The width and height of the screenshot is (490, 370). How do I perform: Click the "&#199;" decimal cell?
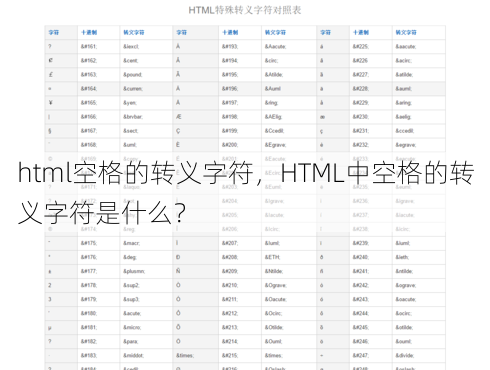(240, 131)
